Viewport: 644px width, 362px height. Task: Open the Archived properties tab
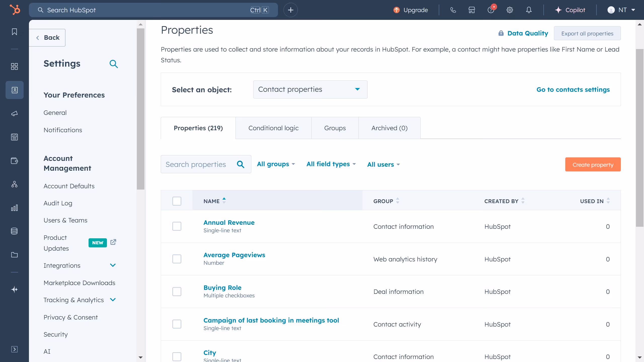(x=389, y=128)
